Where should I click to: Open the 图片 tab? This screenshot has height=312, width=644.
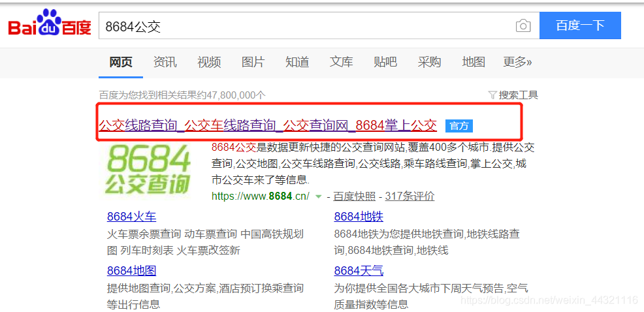(x=253, y=62)
